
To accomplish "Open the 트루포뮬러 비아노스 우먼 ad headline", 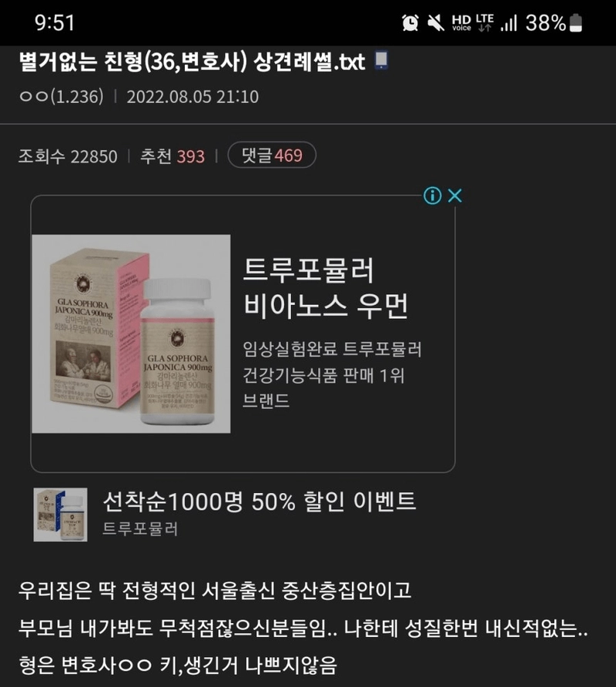I will click(x=326, y=288).
